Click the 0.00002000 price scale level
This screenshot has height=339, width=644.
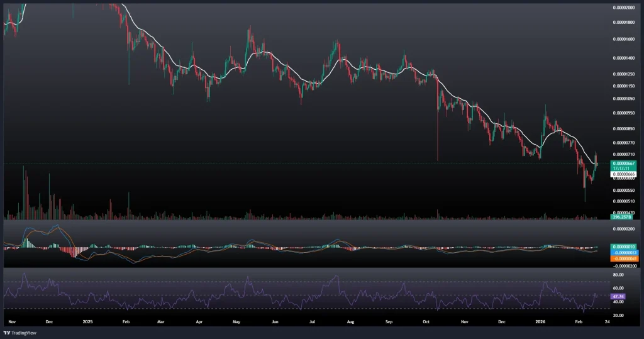623,8
